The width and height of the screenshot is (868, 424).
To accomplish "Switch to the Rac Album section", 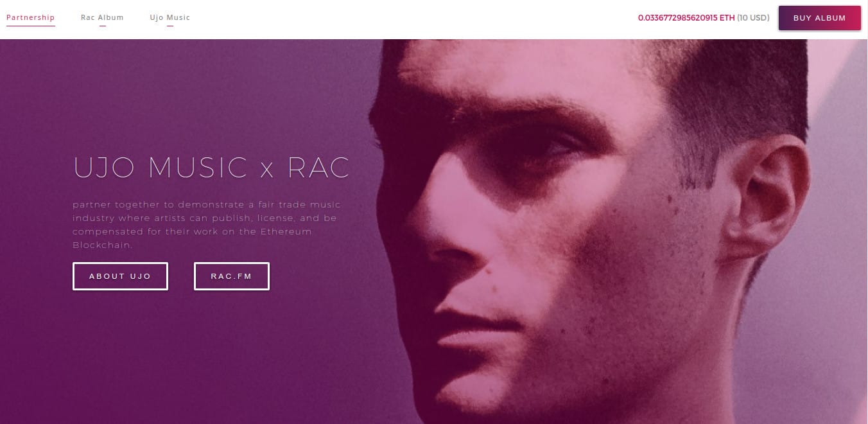I will (102, 17).
